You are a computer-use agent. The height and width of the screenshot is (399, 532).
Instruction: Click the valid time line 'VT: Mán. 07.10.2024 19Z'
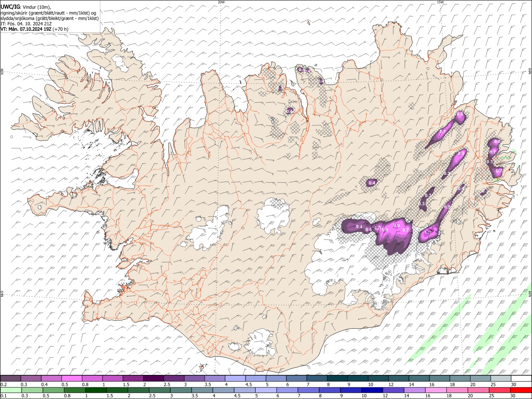[26, 29]
